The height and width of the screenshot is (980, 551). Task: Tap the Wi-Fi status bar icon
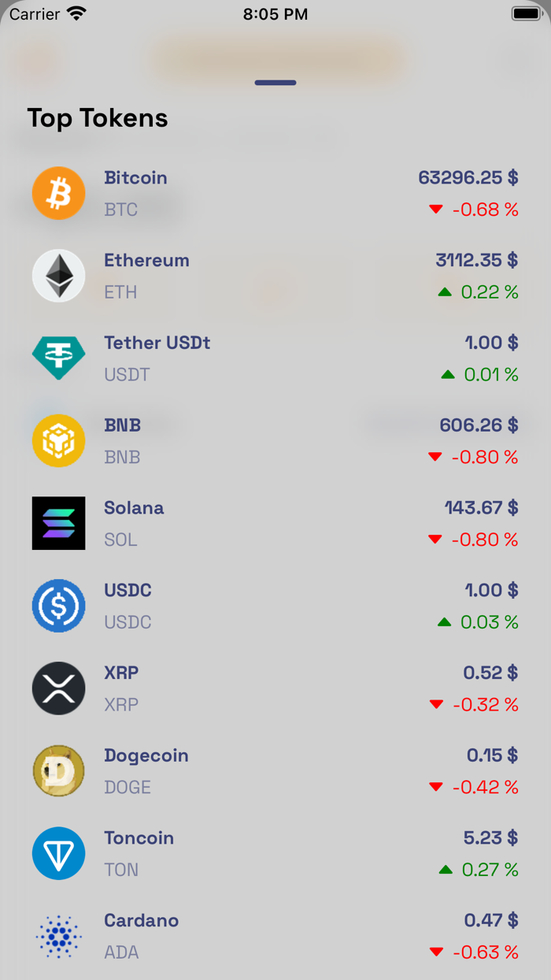[75, 13]
